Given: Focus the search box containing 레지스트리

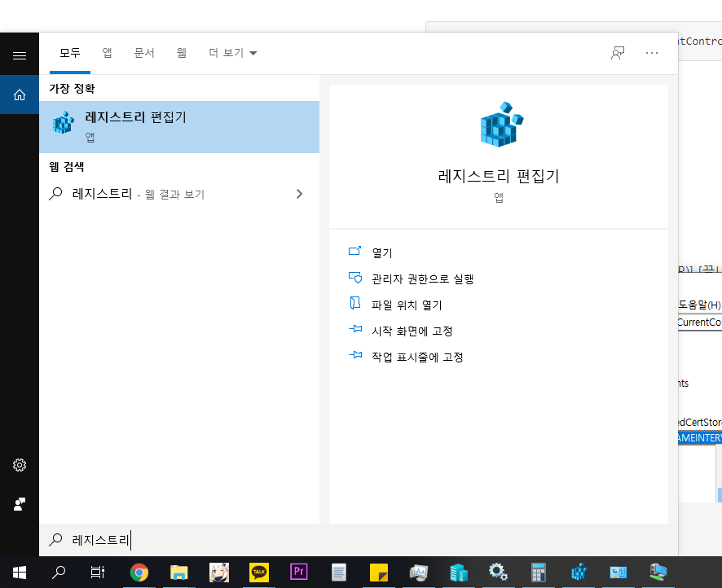Looking at the screenshot, I should click(359, 540).
